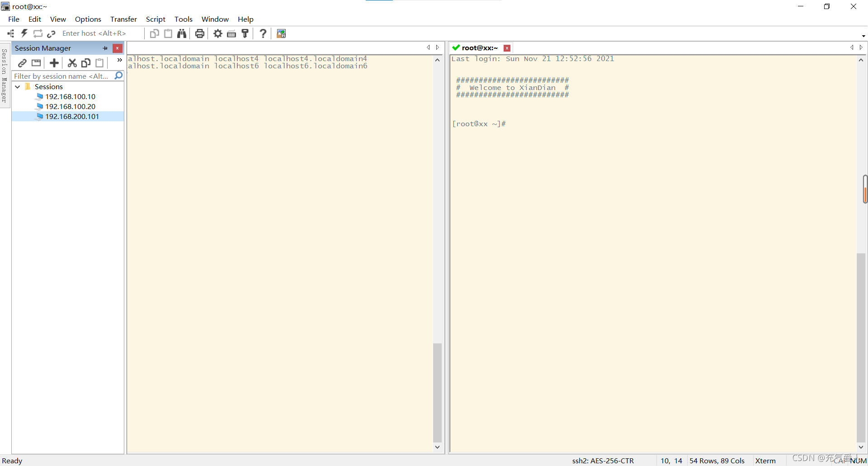Click 'Xterm' in the status bar
The width and height of the screenshot is (868, 466).
(x=765, y=461)
